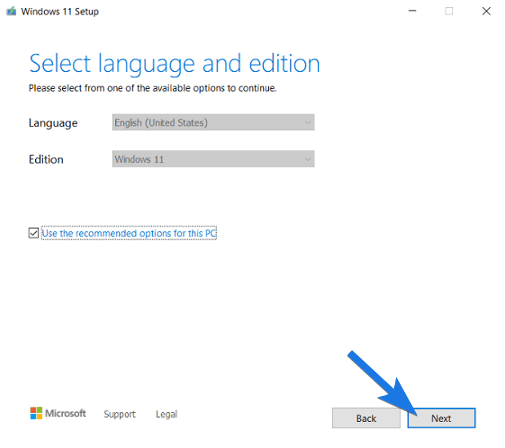Click the Next button

pyautogui.click(x=441, y=418)
